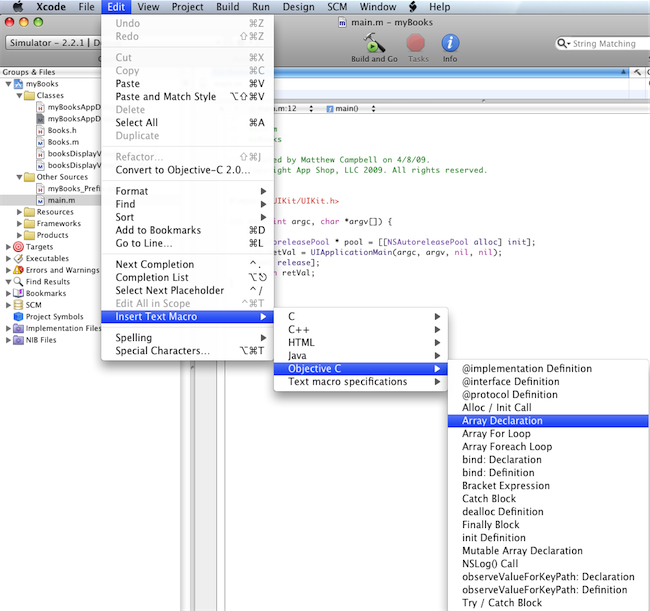Click the Implementation Files smart folder icon
The height and width of the screenshot is (611, 650).
click(x=18, y=328)
